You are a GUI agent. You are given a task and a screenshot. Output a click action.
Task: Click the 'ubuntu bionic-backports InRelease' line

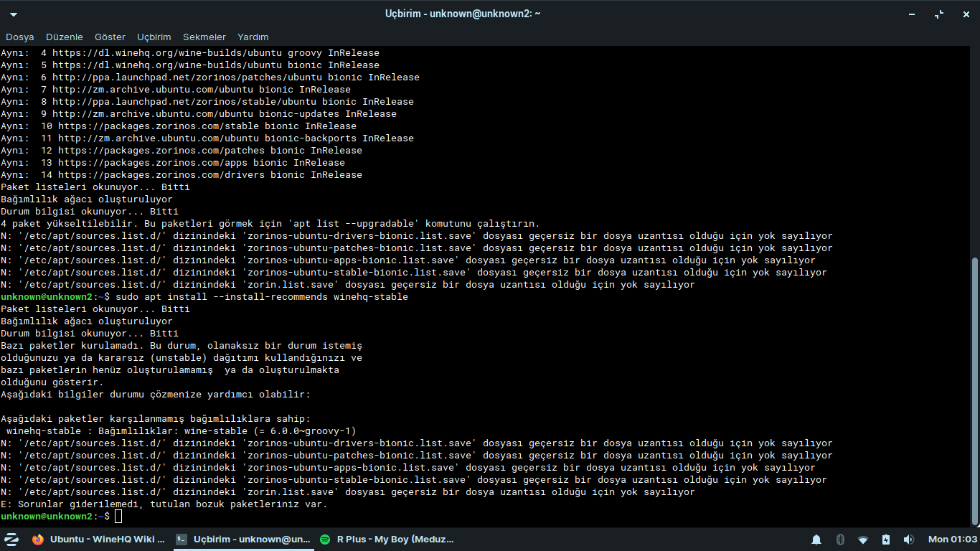pyautogui.click(x=207, y=138)
